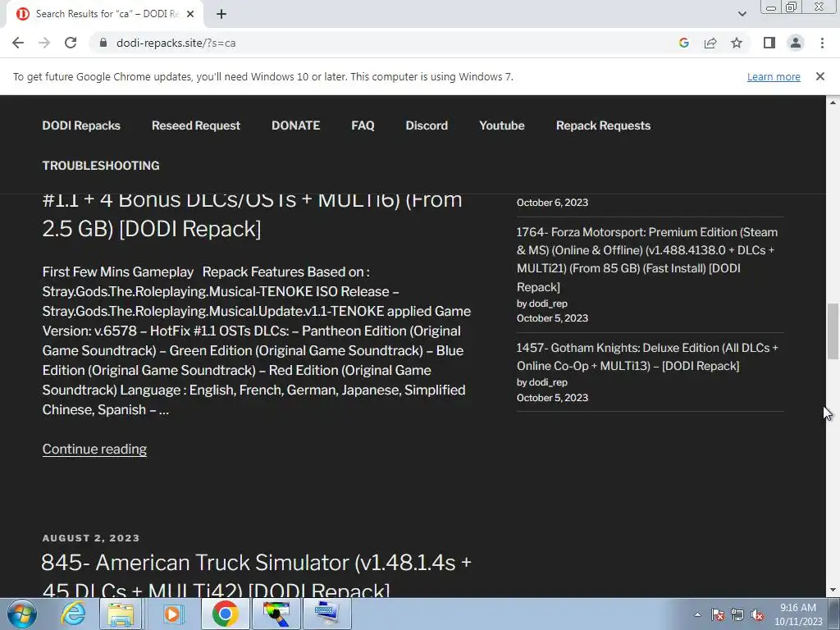The width and height of the screenshot is (840, 630).
Task: Open a new browser tab
Action: 221,14
